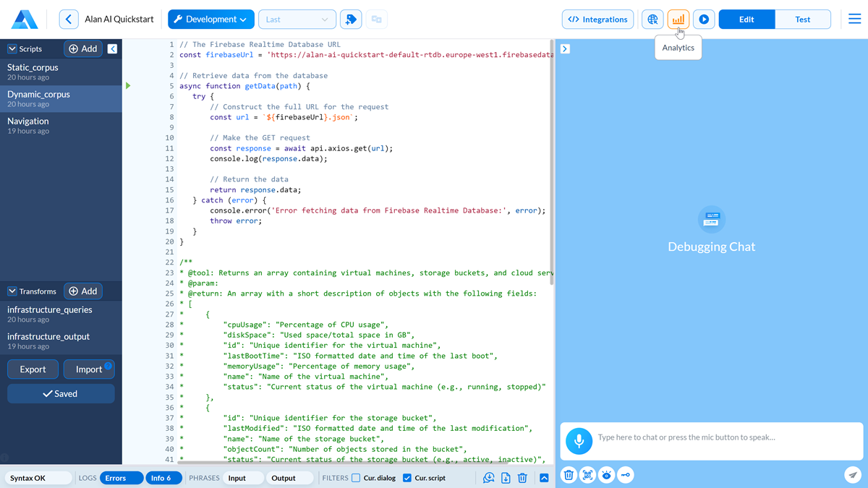Click the globe icon in top toolbar
The height and width of the screenshot is (488, 868).
(652, 20)
